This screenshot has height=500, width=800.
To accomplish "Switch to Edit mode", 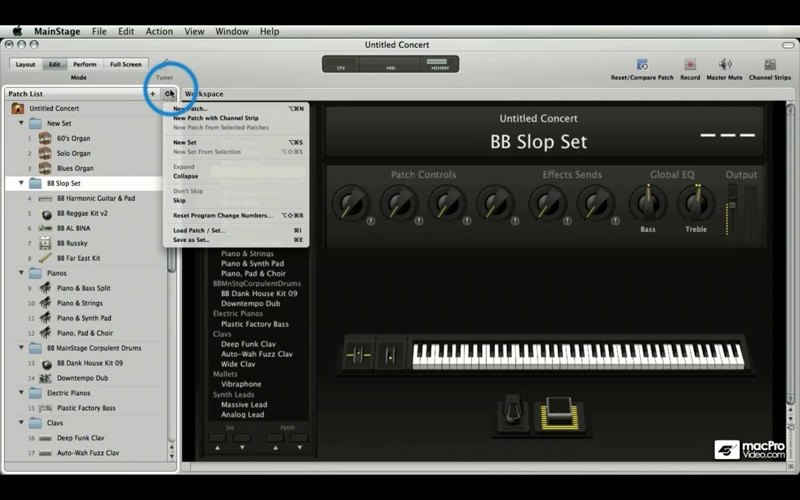I will pyautogui.click(x=55, y=64).
